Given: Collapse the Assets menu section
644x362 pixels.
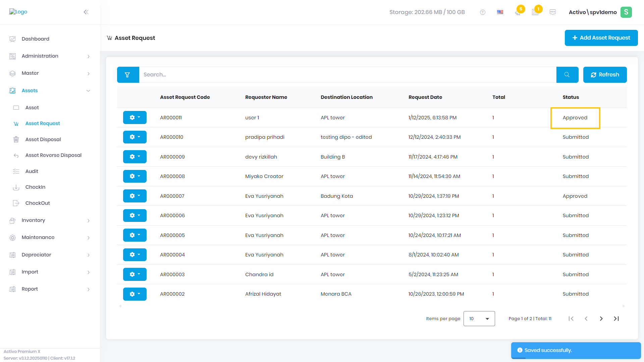Looking at the screenshot, I should point(50,90).
